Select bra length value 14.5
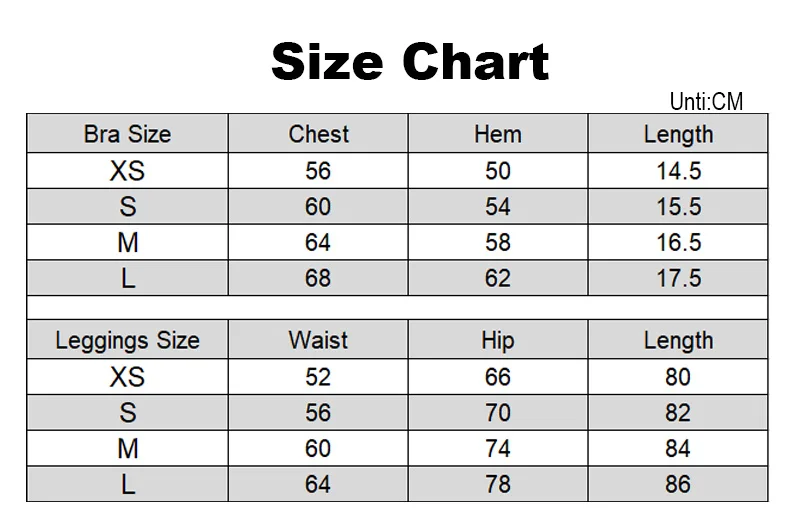 [678, 170]
